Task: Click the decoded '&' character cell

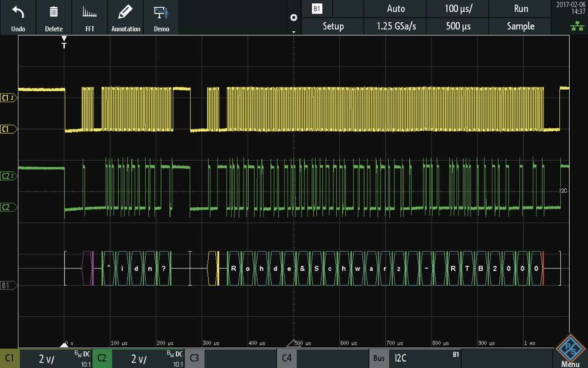Action: (x=303, y=268)
